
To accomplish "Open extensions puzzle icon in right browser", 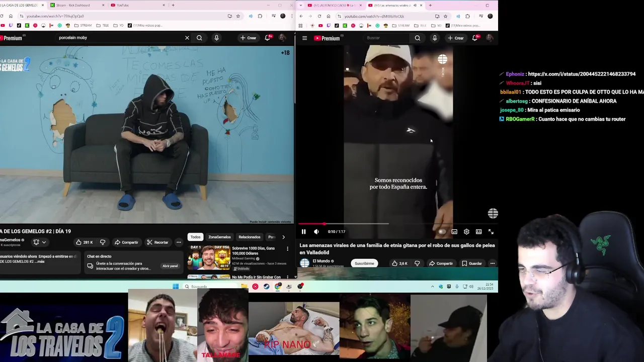I will point(467,16).
